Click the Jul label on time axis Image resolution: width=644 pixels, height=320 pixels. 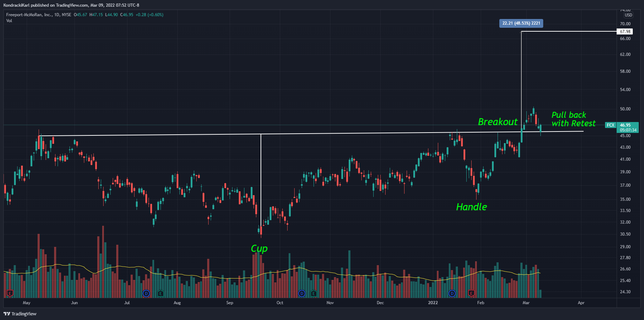coord(127,303)
